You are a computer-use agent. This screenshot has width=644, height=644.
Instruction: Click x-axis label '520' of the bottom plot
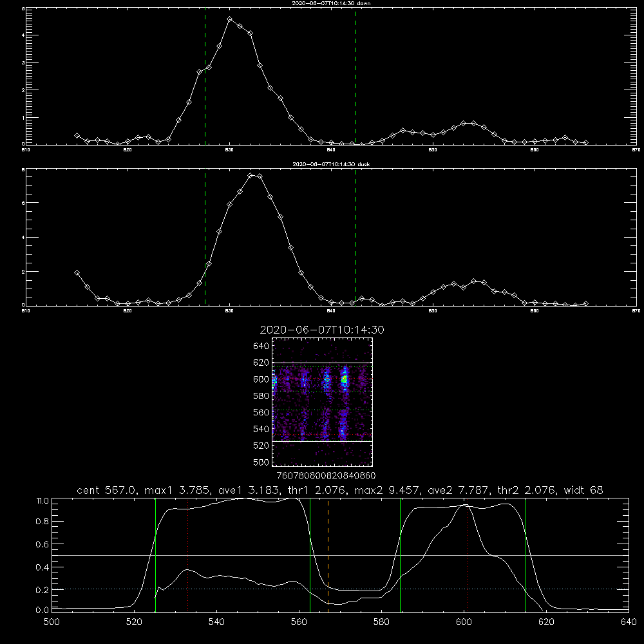coord(134,622)
